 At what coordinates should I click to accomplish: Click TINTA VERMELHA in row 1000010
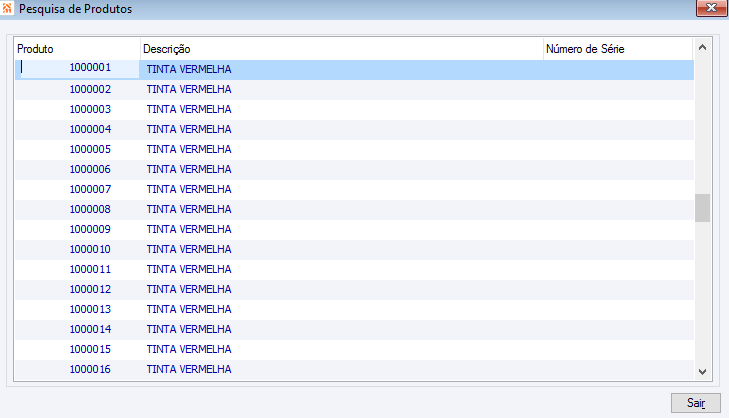[189, 249]
